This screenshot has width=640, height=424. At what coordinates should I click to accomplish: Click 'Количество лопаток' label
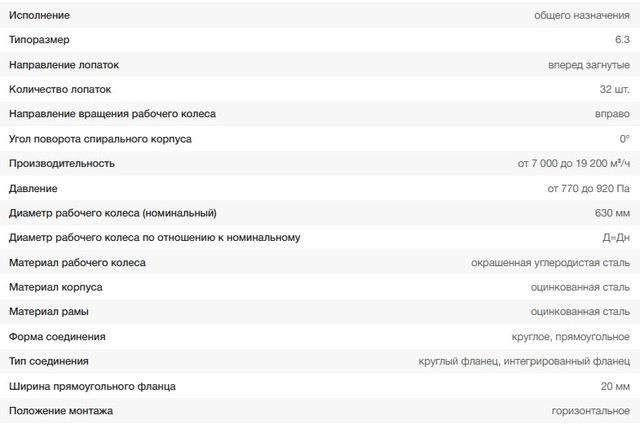[x=61, y=89]
